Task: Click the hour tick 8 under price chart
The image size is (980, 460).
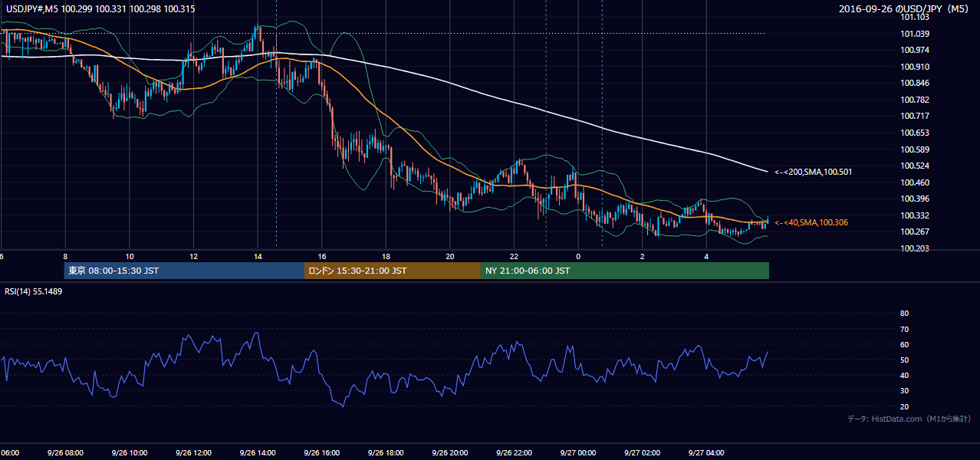Action: point(65,257)
